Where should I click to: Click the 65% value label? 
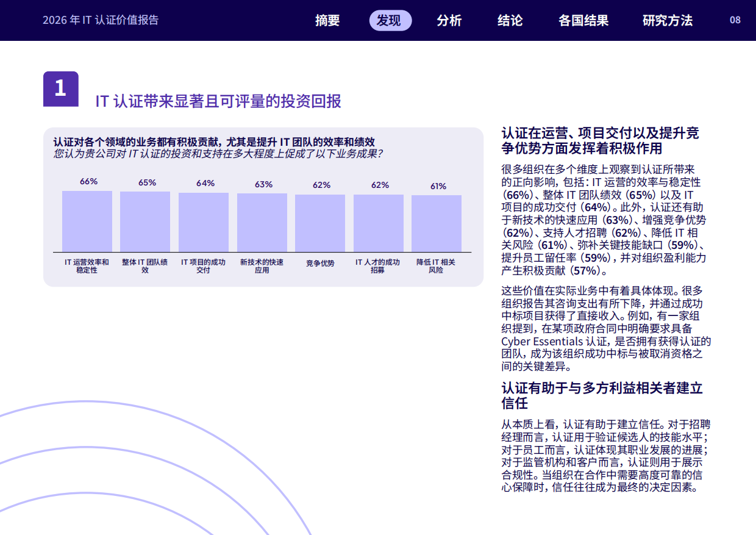click(x=147, y=182)
